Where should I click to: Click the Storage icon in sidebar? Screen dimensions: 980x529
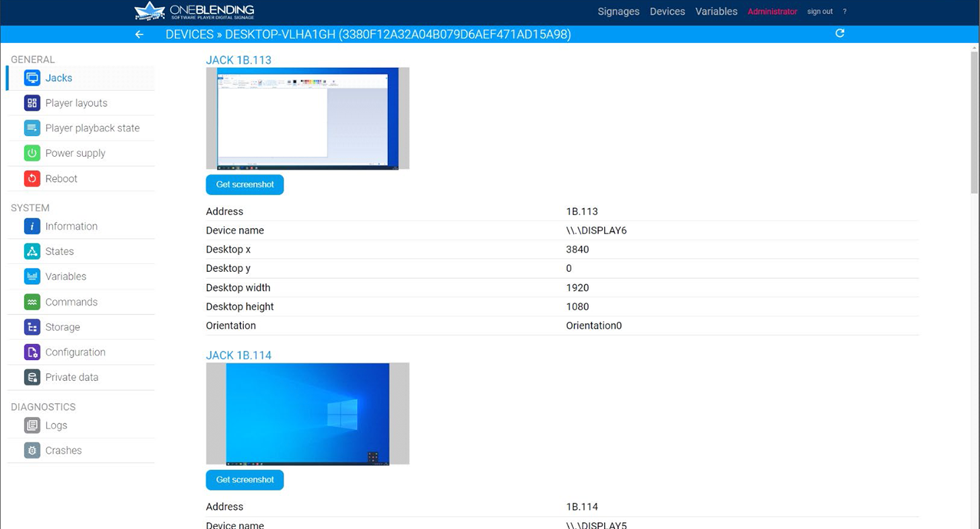32,327
